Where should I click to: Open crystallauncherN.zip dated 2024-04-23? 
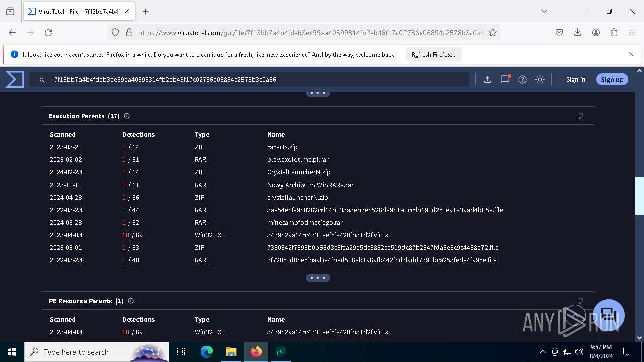(297, 198)
